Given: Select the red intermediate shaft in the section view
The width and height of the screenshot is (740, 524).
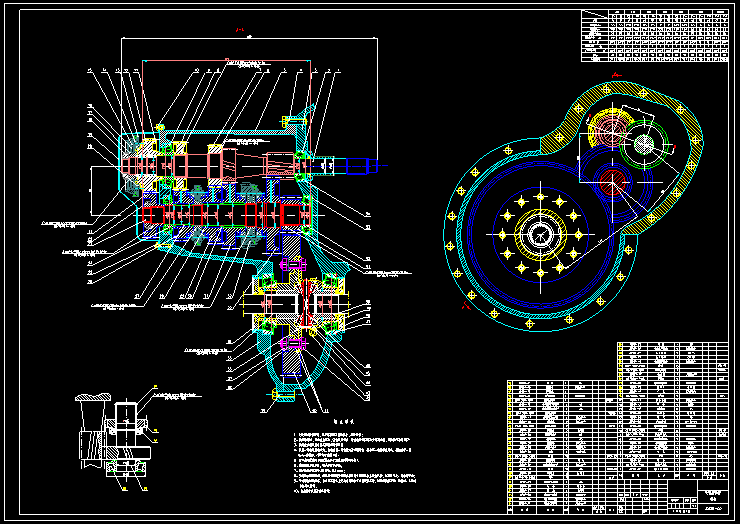Looking at the screenshot, I should coord(227,215).
